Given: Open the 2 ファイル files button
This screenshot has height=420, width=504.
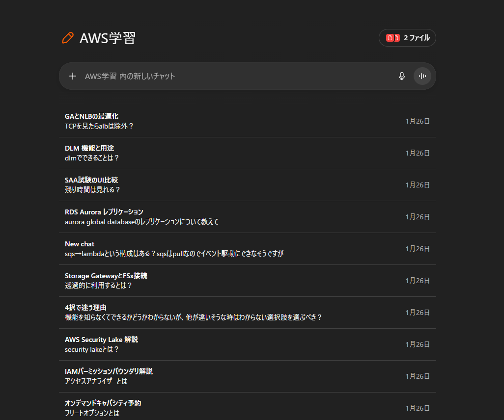Looking at the screenshot, I should pyautogui.click(x=407, y=38).
